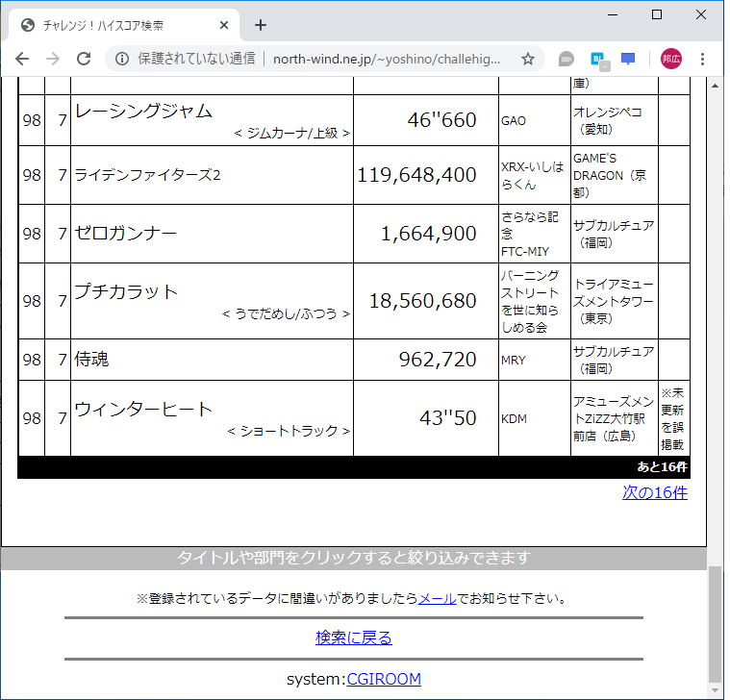The image size is (730, 700).
Task: Click the score 46"660
Action: click(441, 120)
